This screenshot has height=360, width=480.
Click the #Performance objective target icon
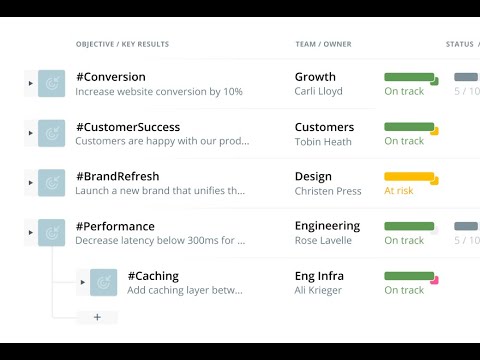pyautogui.click(x=51, y=233)
